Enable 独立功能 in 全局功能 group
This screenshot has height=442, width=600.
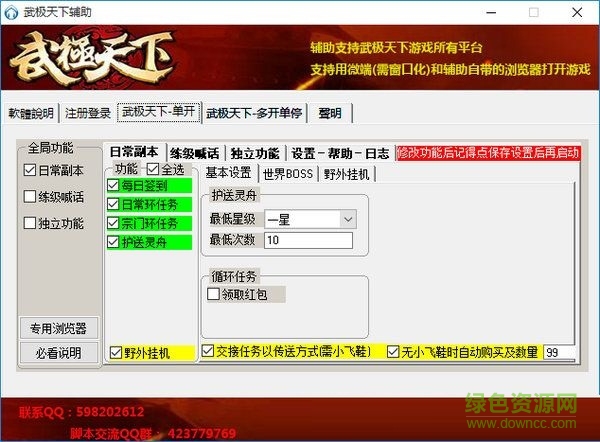tap(54, 223)
